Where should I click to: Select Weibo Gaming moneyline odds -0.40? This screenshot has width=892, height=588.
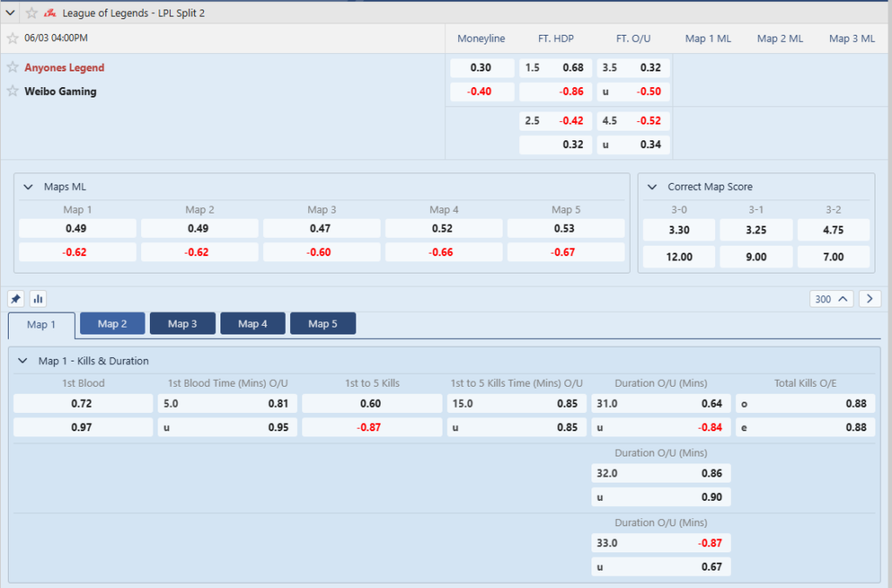(482, 91)
